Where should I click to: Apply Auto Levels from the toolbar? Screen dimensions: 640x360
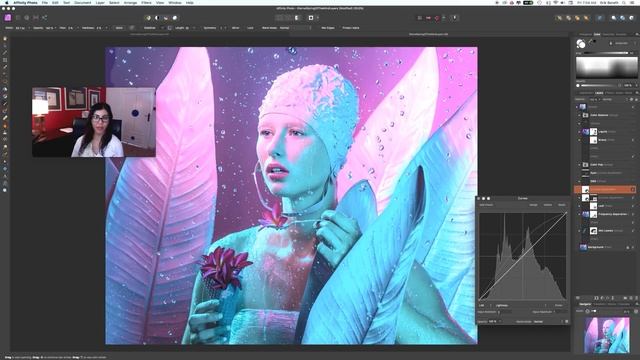click(x=148, y=18)
